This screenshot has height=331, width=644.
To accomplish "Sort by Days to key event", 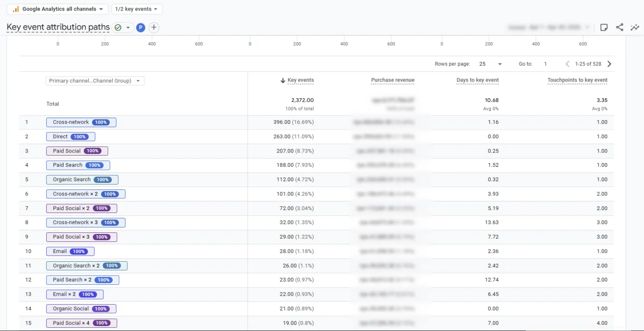I will tap(478, 80).
